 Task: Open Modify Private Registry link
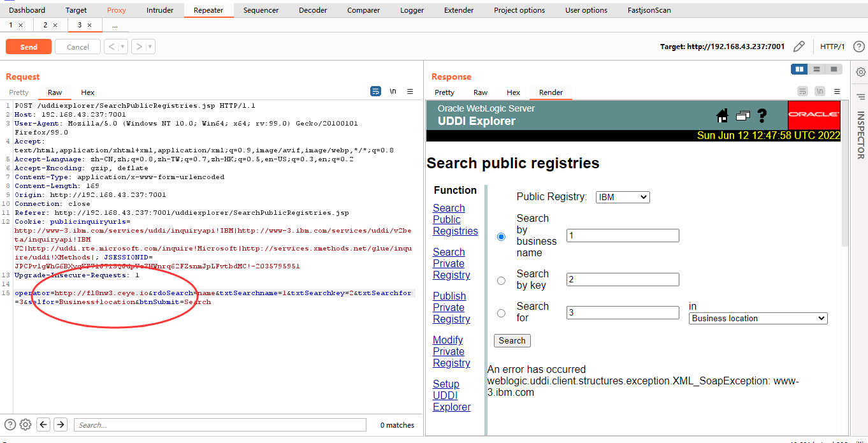451,351
